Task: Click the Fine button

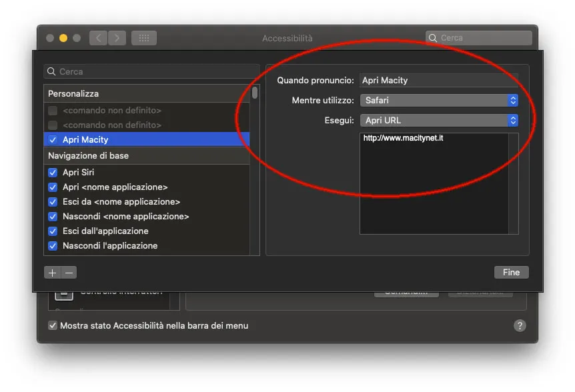Action: point(511,272)
